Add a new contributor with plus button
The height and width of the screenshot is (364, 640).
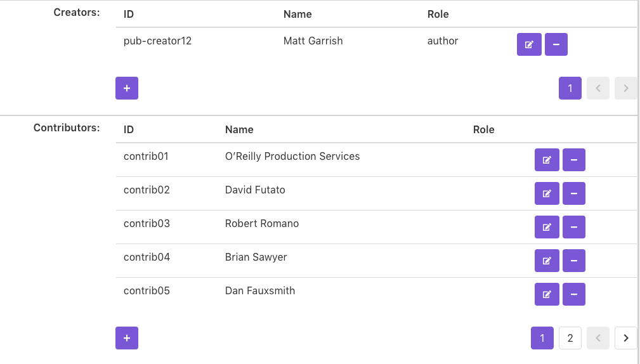127,338
